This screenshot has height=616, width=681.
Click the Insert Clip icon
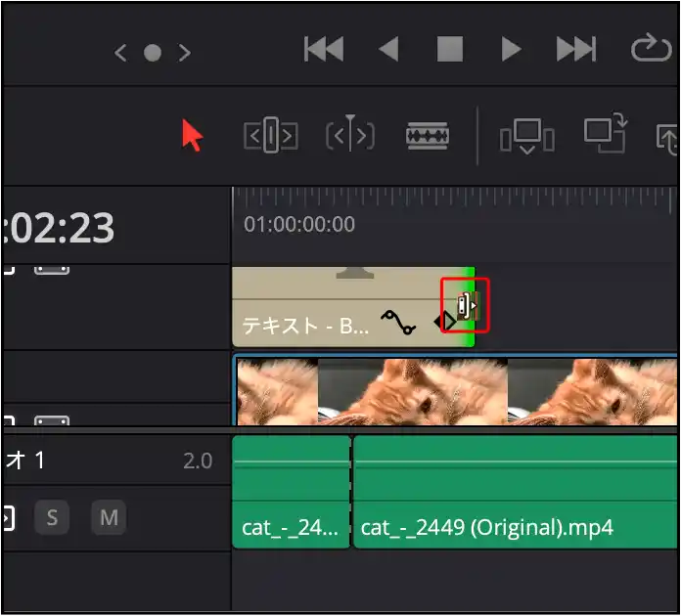tap(526, 137)
